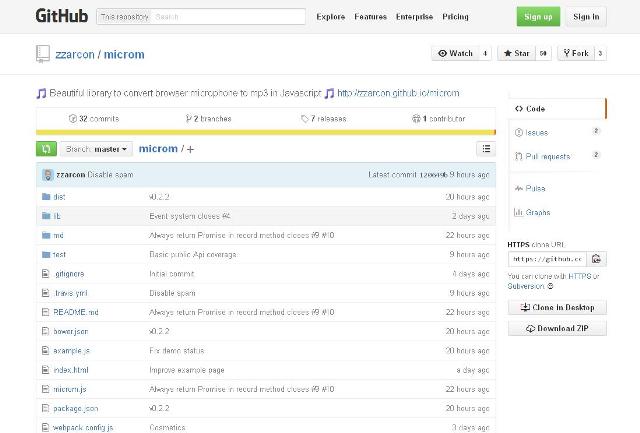Viewport: 640px width, 433px height.
Task: Click the HTTPS clone URL field
Action: tap(547, 259)
